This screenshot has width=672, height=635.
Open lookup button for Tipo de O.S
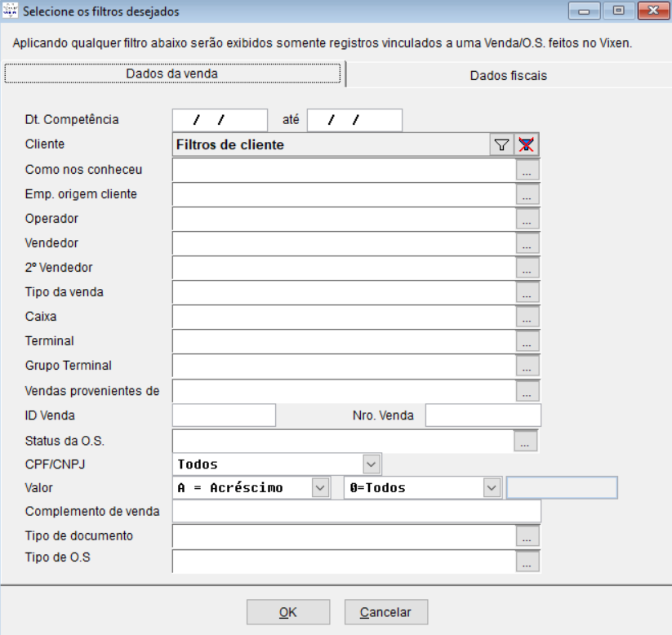click(x=527, y=561)
